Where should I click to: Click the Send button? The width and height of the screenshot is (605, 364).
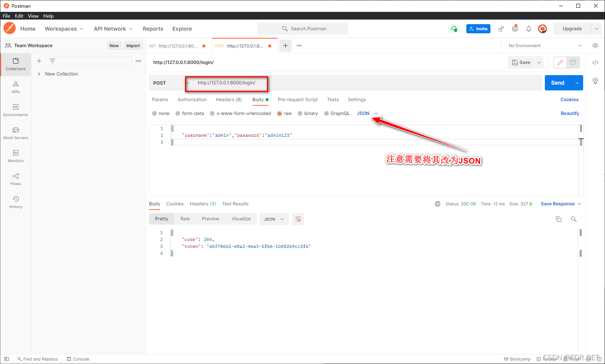pyautogui.click(x=557, y=83)
